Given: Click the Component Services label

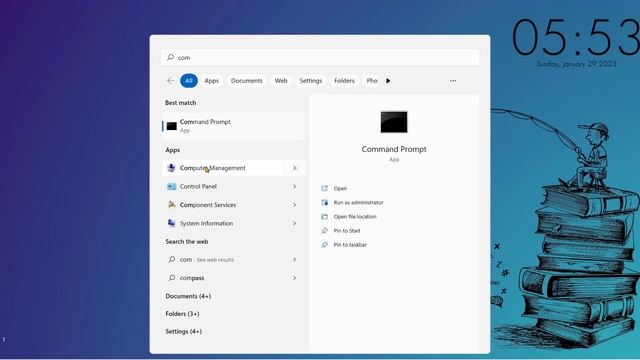Looking at the screenshot, I should point(208,205).
